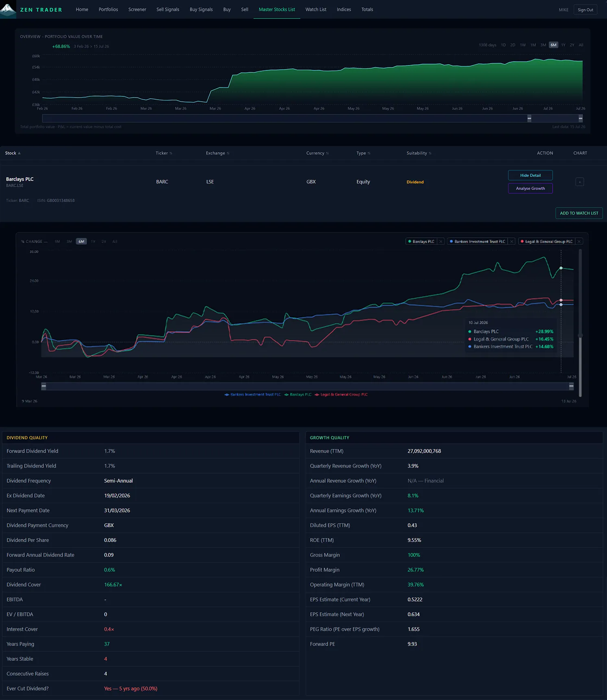Image resolution: width=607 pixels, height=700 pixels.
Task: Sort the table by Exchange column
Action: click(x=218, y=153)
